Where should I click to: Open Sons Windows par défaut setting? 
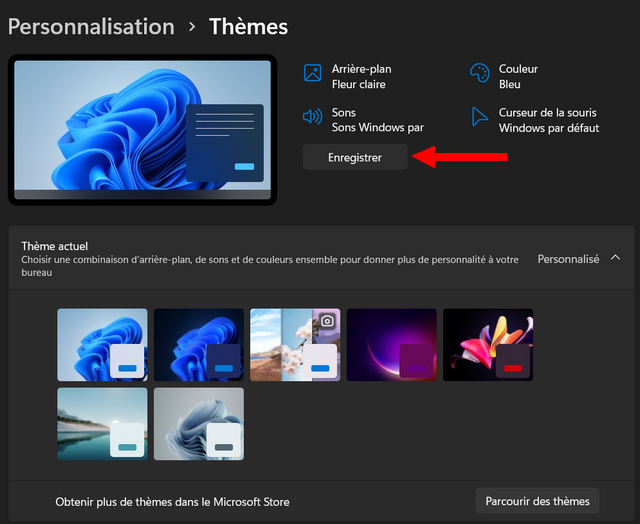click(x=363, y=120)
